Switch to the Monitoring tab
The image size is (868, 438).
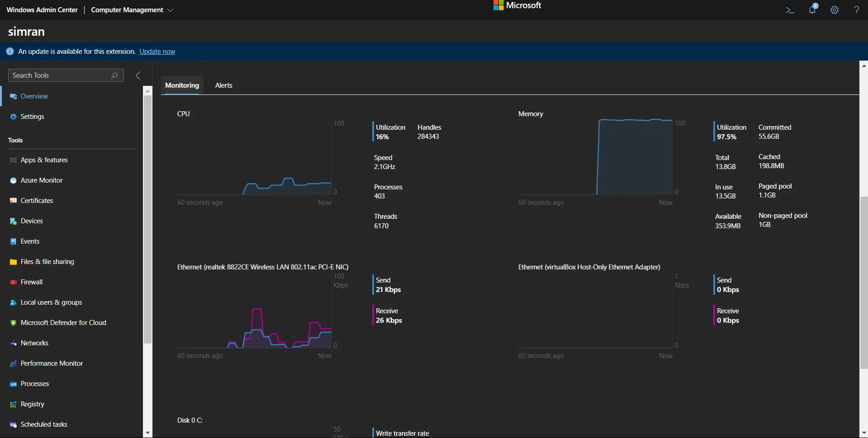pos(182,85)
